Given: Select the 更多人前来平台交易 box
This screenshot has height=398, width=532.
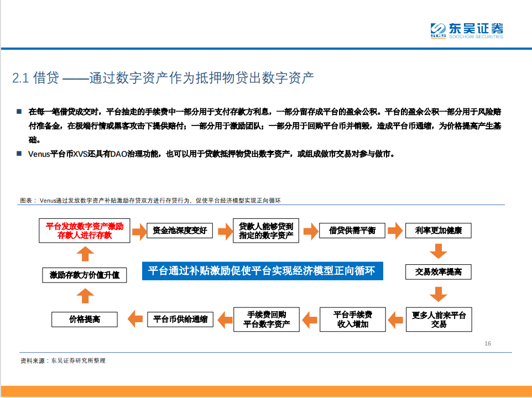Looking at the screenshot, I should pyautogui.click(x=439, y=319).
